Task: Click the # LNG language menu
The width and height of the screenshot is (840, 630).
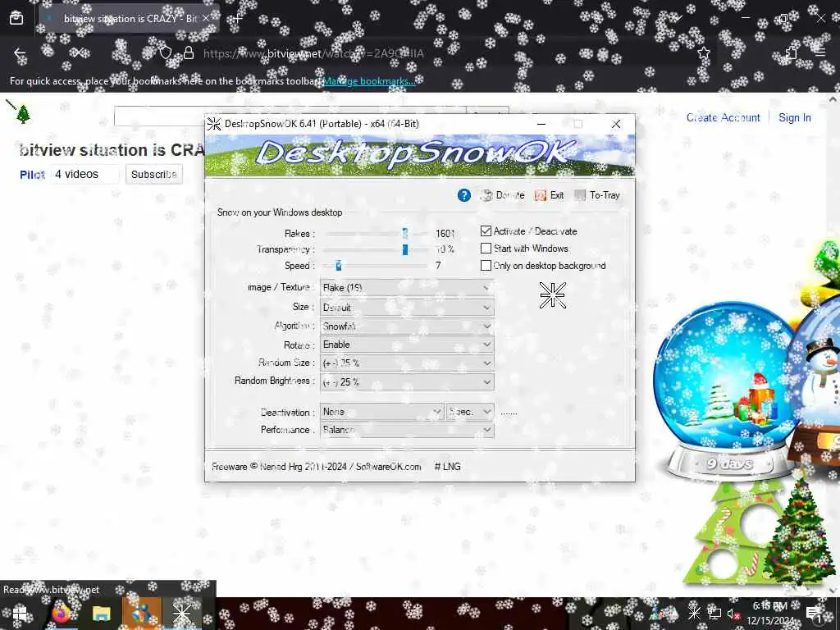Action: [x=447, y=467]
